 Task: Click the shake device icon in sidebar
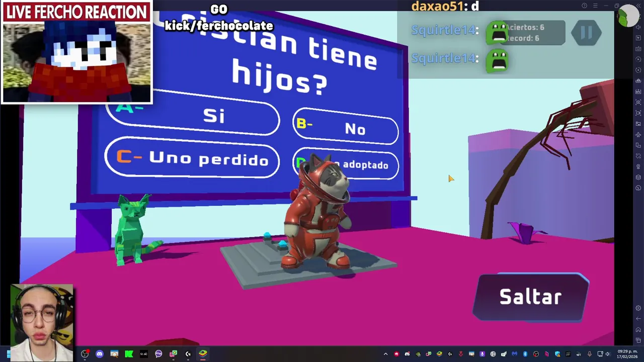[638, 156]
